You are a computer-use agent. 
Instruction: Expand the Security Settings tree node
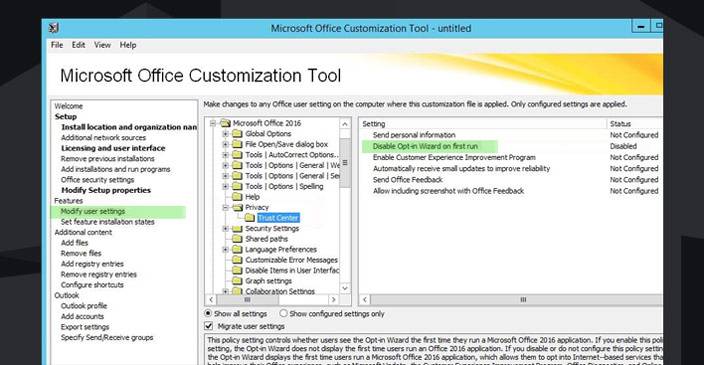pyautogui.click(x=226, y=229)
